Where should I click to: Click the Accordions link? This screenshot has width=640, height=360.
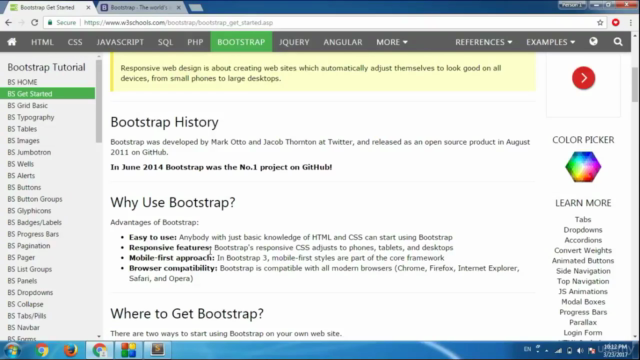(583, 240)
